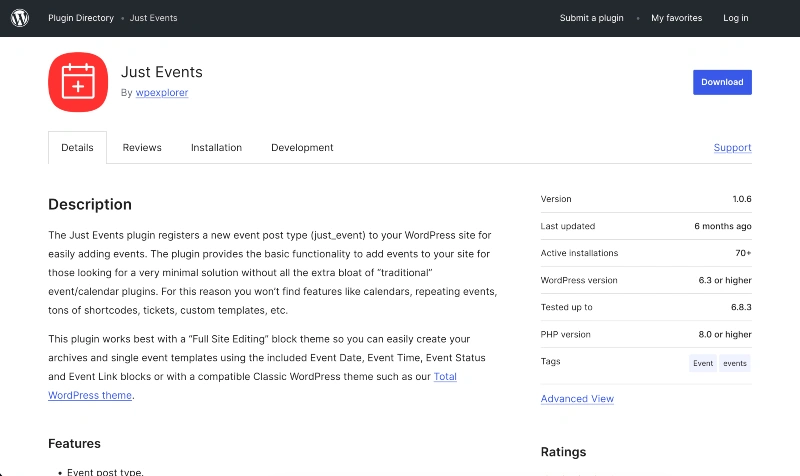800x476 pixels.
Task: Open the Development tab
Action: 302,147
